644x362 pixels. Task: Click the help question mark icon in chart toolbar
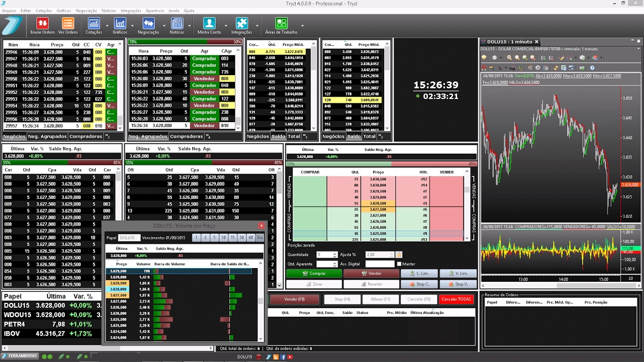coord(592,67)
